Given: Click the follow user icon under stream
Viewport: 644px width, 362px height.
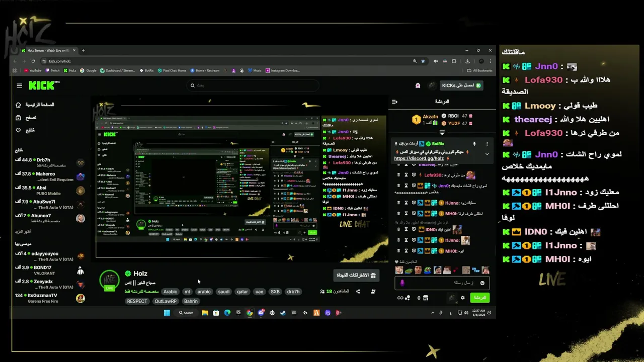Looking at the screenshot, I should click(x=373, y=292).
